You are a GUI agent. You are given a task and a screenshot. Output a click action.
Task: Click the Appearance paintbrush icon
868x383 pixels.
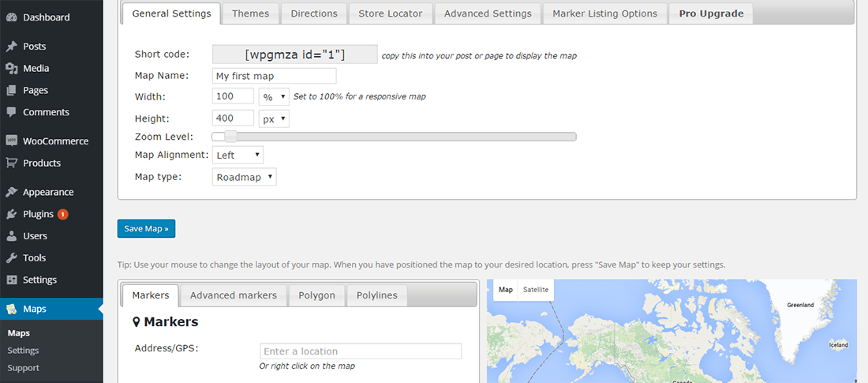coord(11,193)
